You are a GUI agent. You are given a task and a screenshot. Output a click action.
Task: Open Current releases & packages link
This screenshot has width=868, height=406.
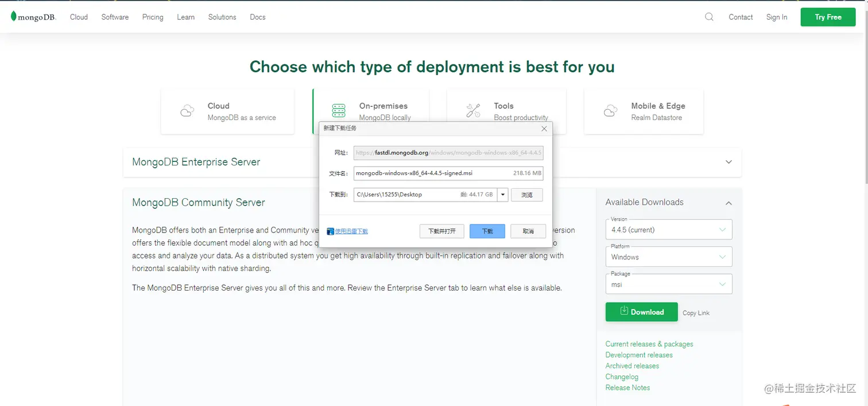pos(649,344)
